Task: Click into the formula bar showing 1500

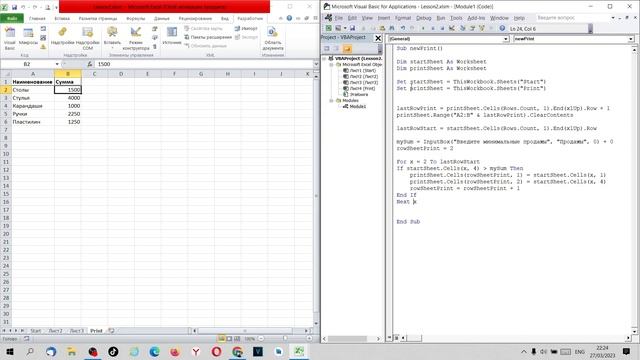Action: coord(204,64)
